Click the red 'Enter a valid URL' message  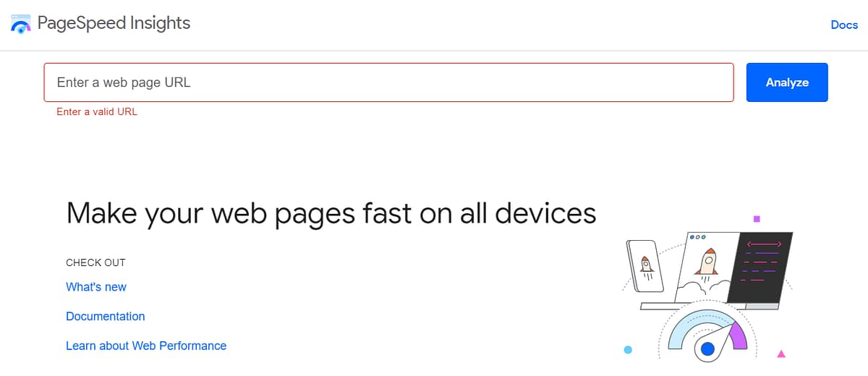(97, 112)
